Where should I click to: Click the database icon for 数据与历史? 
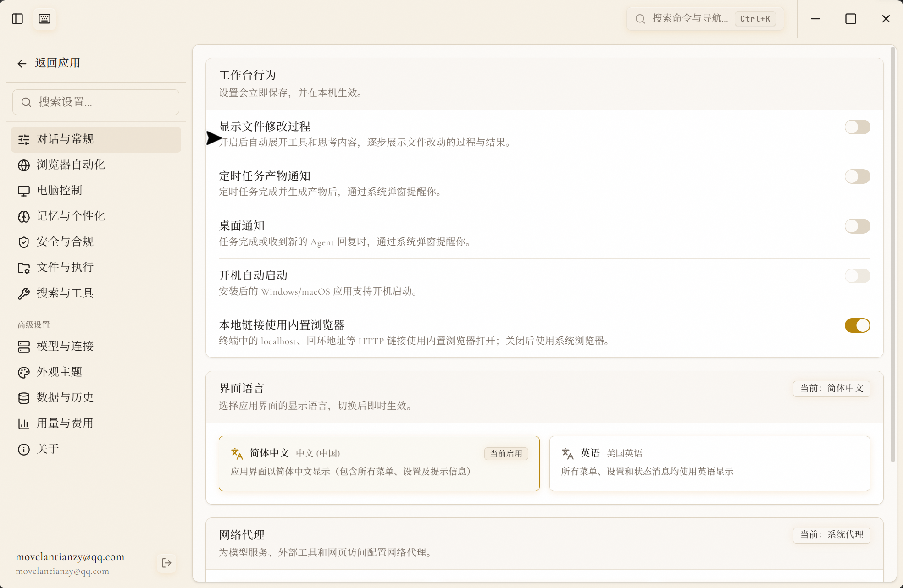click(24, 398)
